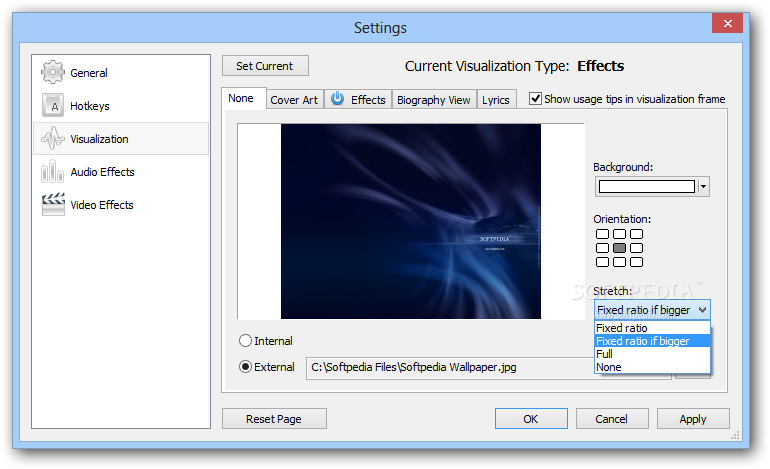Select the Internal radio button
Image resolution: width=770 pixels, height=469 pixels.
pos(245,340)
